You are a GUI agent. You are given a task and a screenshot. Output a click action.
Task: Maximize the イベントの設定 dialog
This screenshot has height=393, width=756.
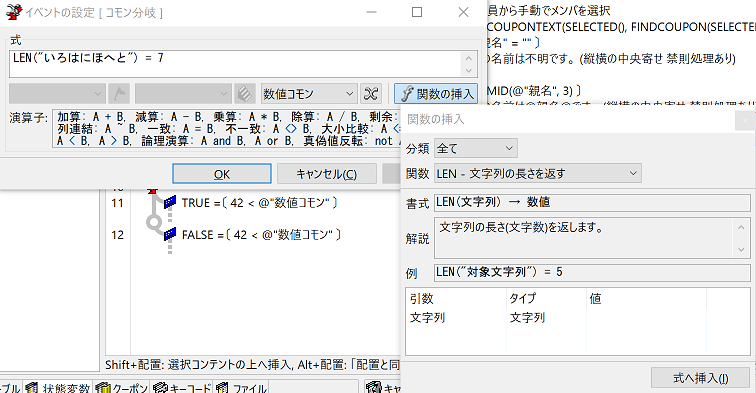point(417,12)
